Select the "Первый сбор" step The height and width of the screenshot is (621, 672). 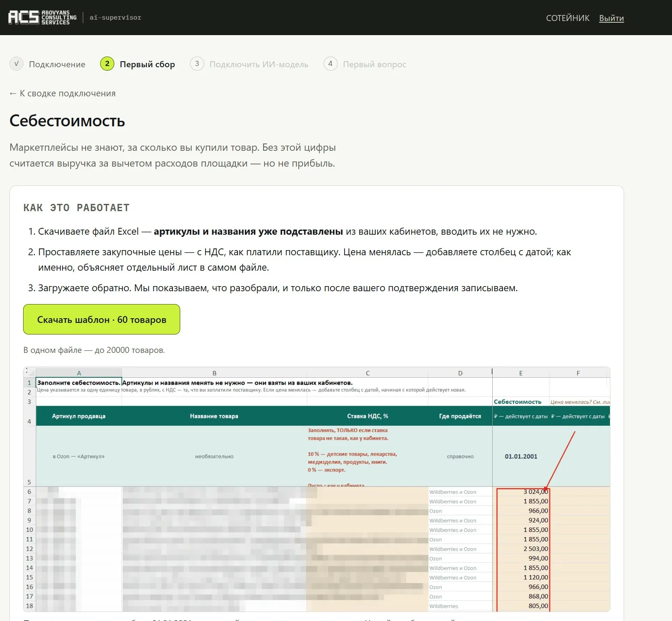[x=138, y=64]
